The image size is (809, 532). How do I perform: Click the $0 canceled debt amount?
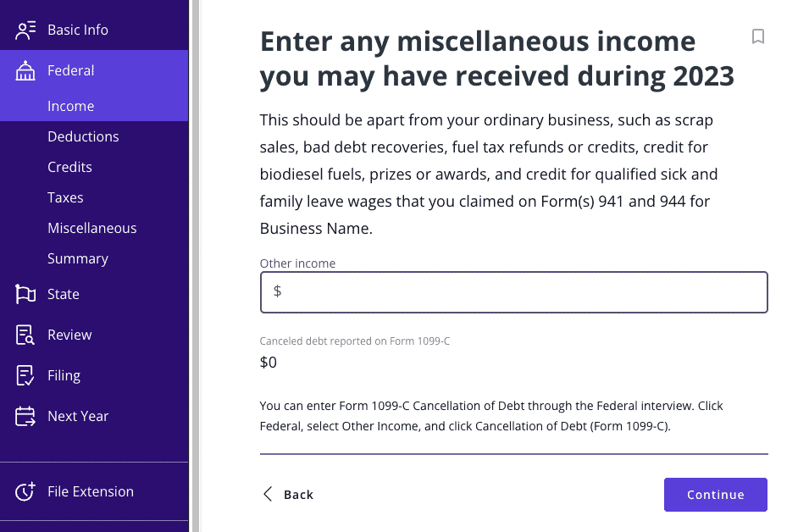point(266,362)
